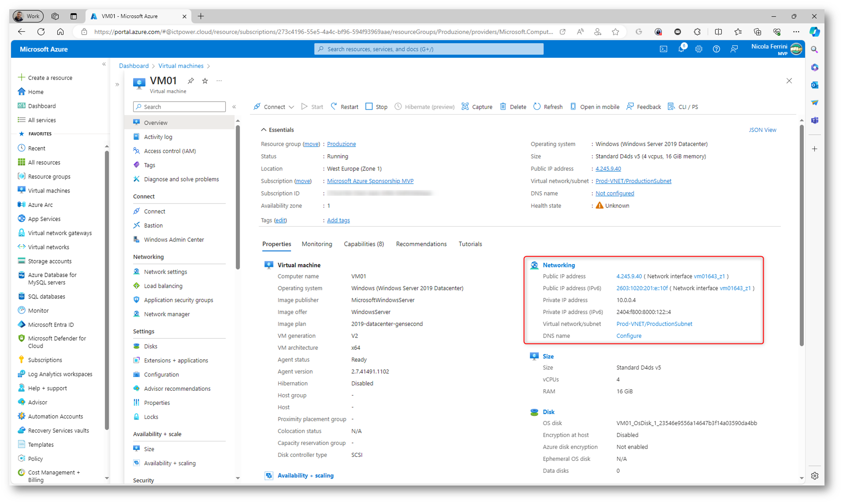Screen dimensions: 843x504
Task: Open Application security groups
Action: click(179, 300)
